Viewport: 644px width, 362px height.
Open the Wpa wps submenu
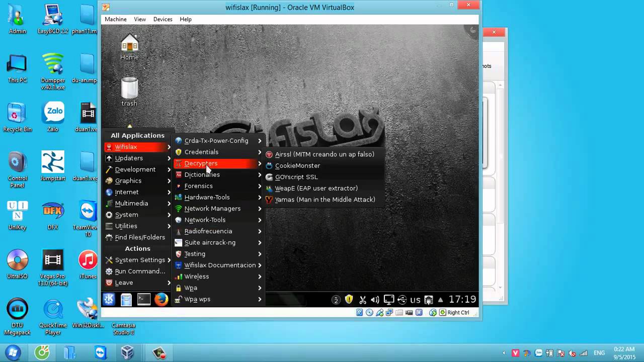point(218,299)
